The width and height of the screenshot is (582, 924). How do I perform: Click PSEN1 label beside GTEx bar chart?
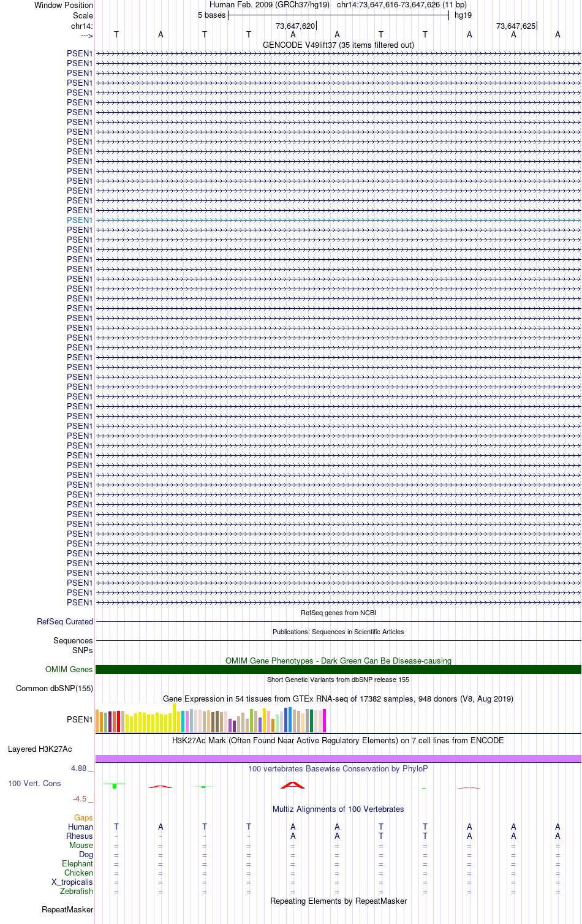(x=80, y=719)
